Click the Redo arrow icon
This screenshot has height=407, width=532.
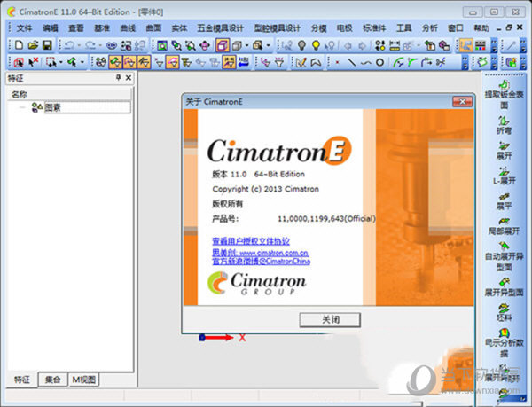(90, 45)
